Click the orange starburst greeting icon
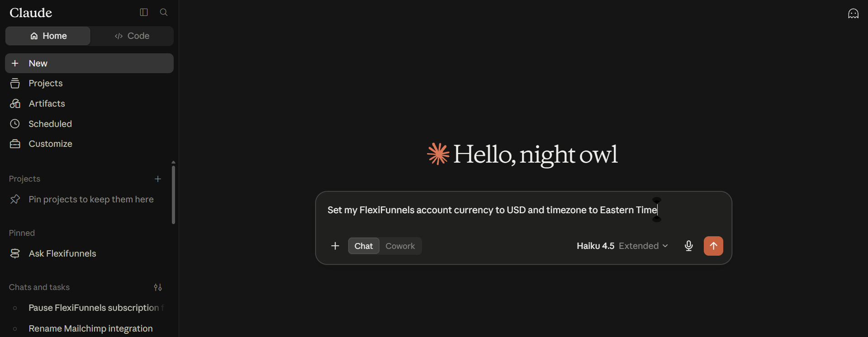 tap(438, 154)
